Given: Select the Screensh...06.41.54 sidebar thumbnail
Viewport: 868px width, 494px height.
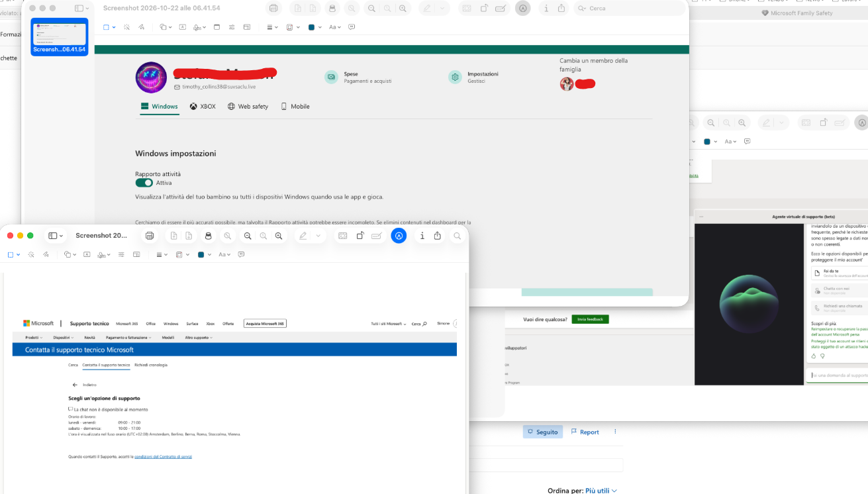Looking at the screenshot, I should [x=60, y=36].
